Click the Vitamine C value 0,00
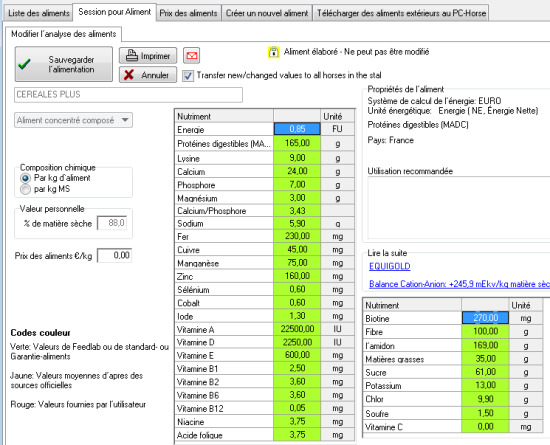550x445 pixels. pos(485,426)
